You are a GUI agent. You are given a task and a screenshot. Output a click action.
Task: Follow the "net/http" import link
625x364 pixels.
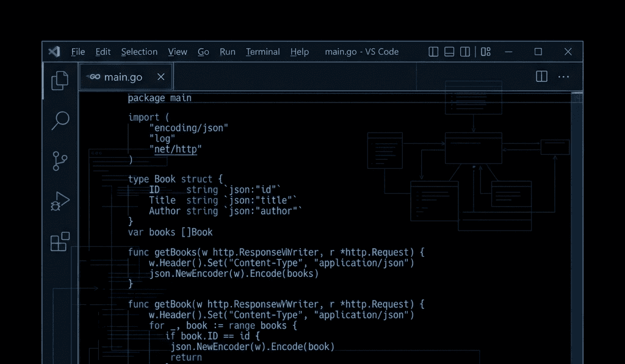tap(175, 149)
